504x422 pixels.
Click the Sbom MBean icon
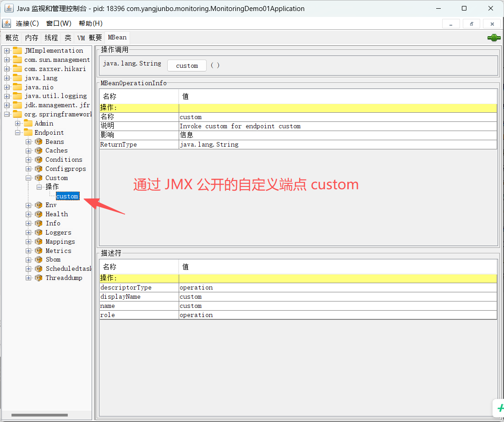point(38,259)
